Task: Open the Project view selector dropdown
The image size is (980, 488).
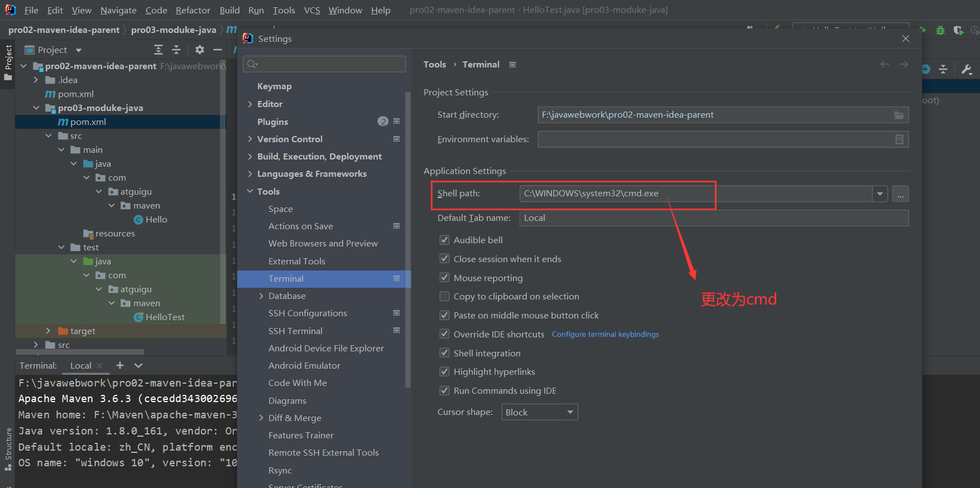Action: pyautogui.click(x=79, y=50)
